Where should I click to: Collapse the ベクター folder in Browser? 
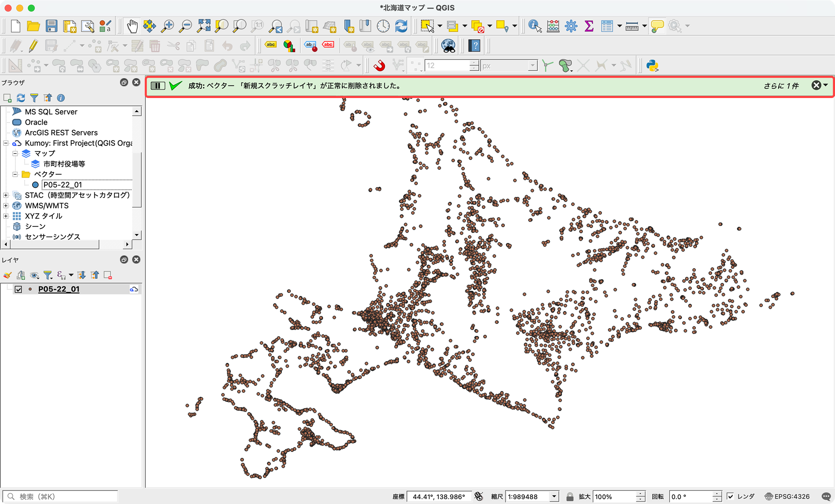click(15, 174)
